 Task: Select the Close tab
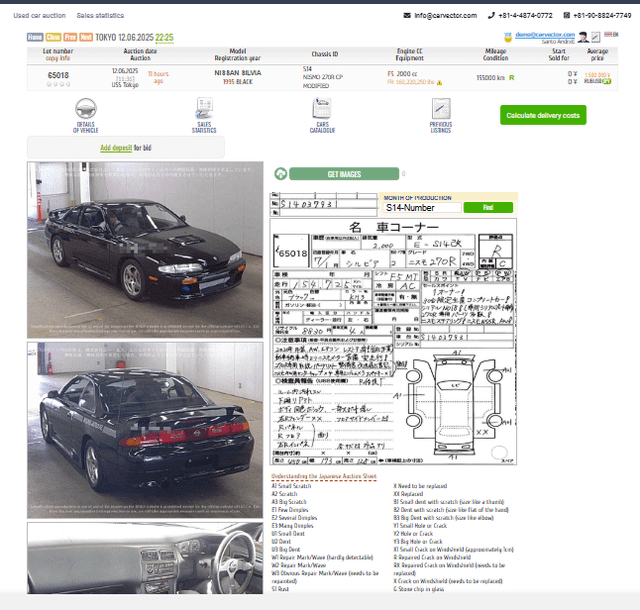(53, 37)
